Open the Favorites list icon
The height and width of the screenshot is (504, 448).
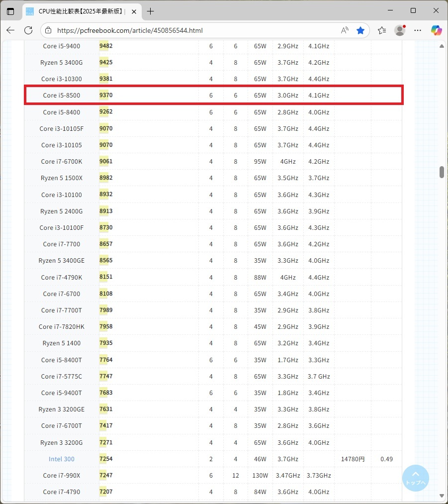coord(382,30)
